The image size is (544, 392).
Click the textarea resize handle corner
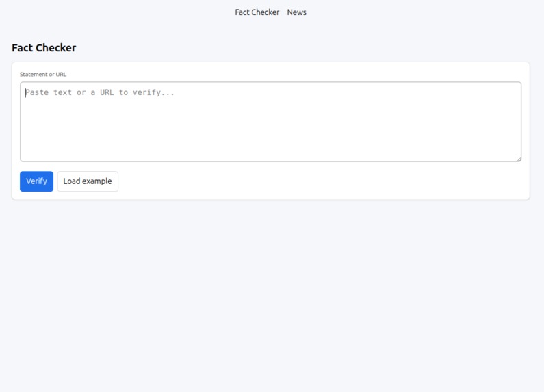tap(519, 159)
